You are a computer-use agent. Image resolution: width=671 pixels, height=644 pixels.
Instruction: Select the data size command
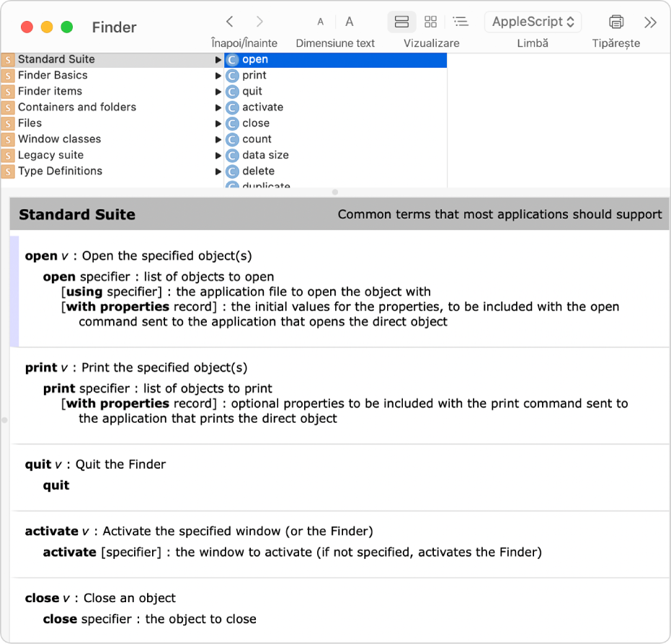[x=267, y=155]
